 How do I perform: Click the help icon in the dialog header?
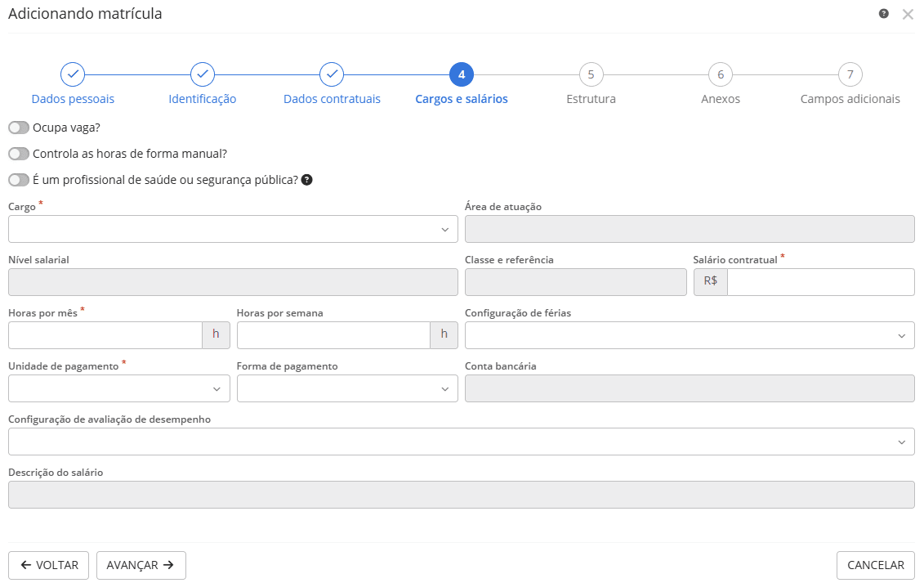pyautogui.click(x=884, y=14)
